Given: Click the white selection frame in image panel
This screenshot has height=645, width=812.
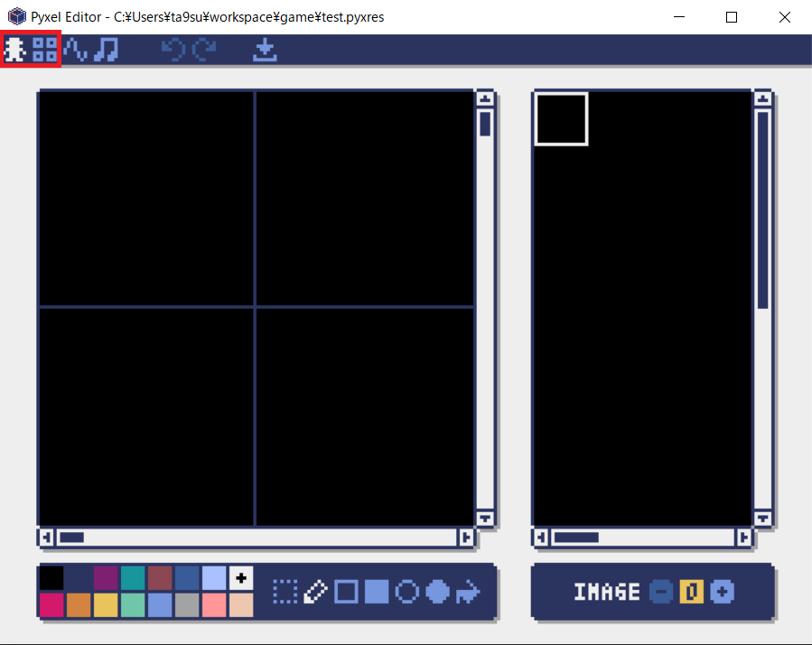Looking at the screenshot, I should tap(562, 118).
